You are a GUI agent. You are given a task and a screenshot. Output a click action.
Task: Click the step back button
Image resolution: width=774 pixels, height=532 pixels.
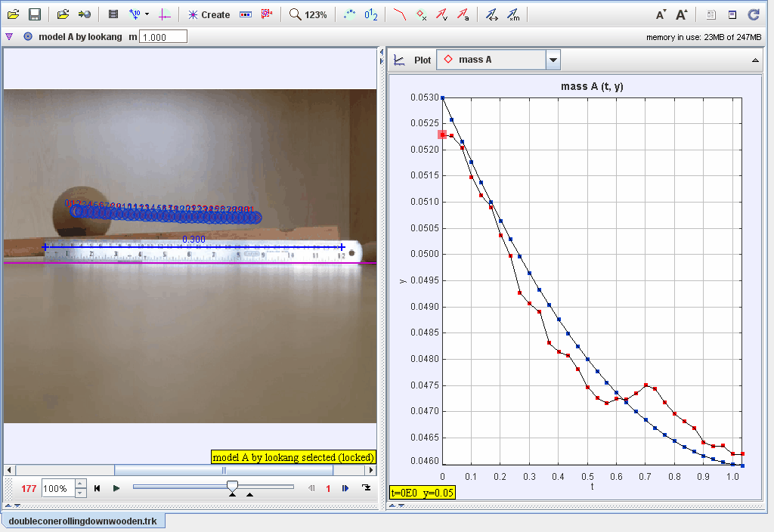click(x=311, y=488)
